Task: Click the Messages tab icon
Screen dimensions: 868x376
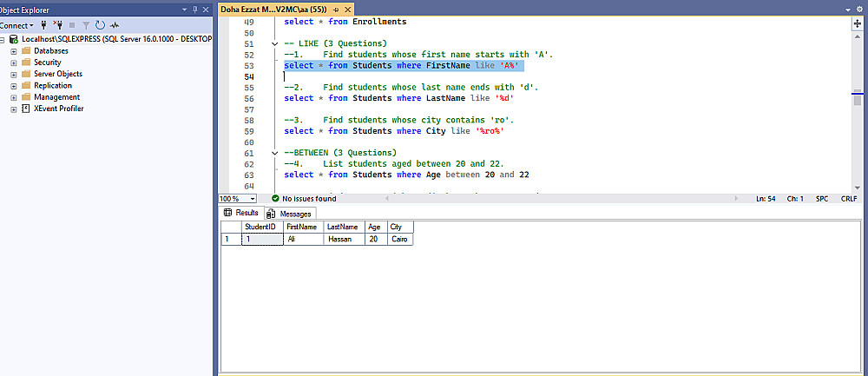Action: click(271, 214)
